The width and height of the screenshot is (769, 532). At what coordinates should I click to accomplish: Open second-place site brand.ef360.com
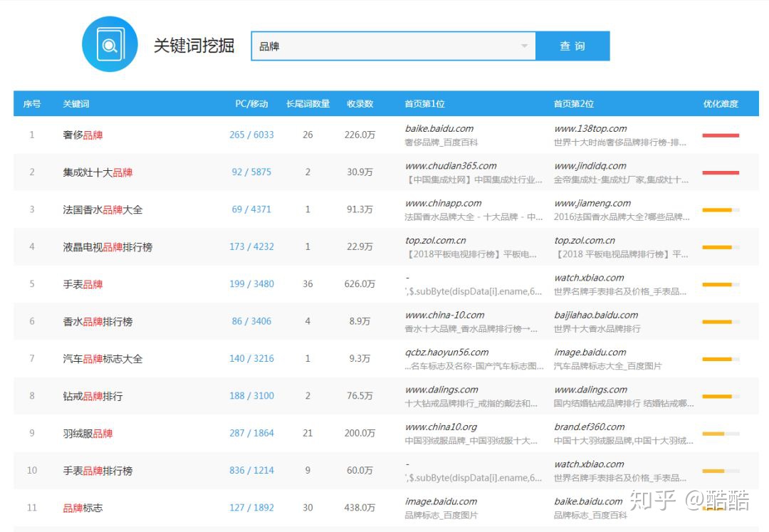pyautogui.click(x=590, y=427)
